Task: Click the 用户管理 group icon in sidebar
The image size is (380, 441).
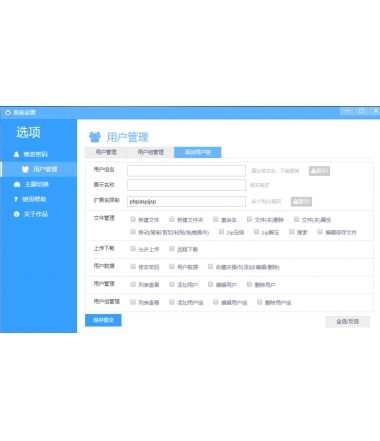Action: click(25, 169)
